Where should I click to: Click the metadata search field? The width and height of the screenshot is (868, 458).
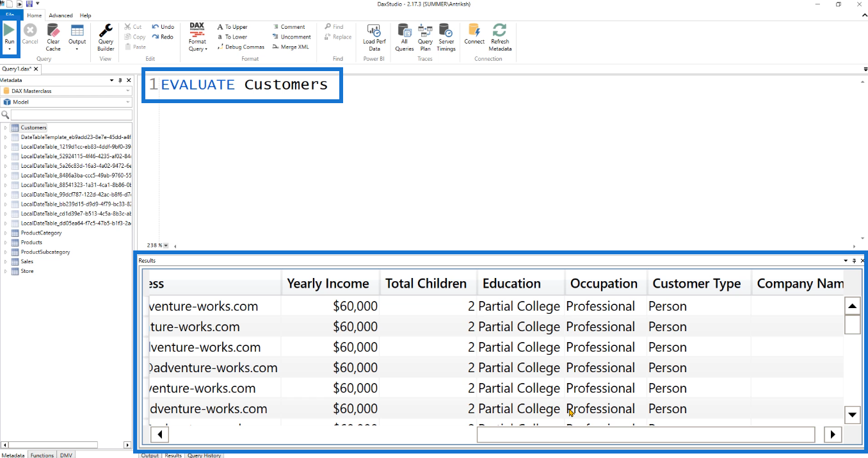point(71,115)
